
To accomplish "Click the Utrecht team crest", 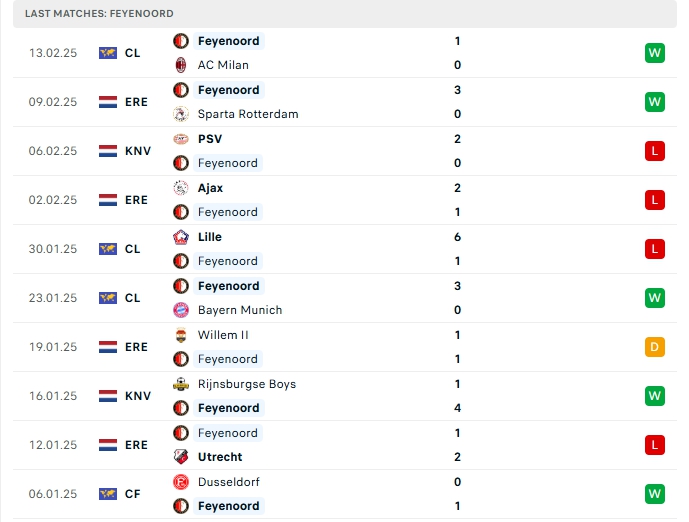I will click(x=181, y=457).
